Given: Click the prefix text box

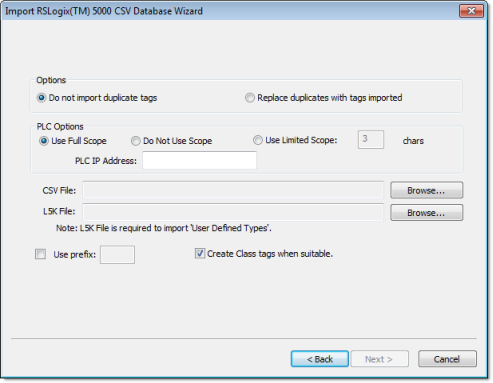Looking at the screenshot, I should [x=117, y=255].
